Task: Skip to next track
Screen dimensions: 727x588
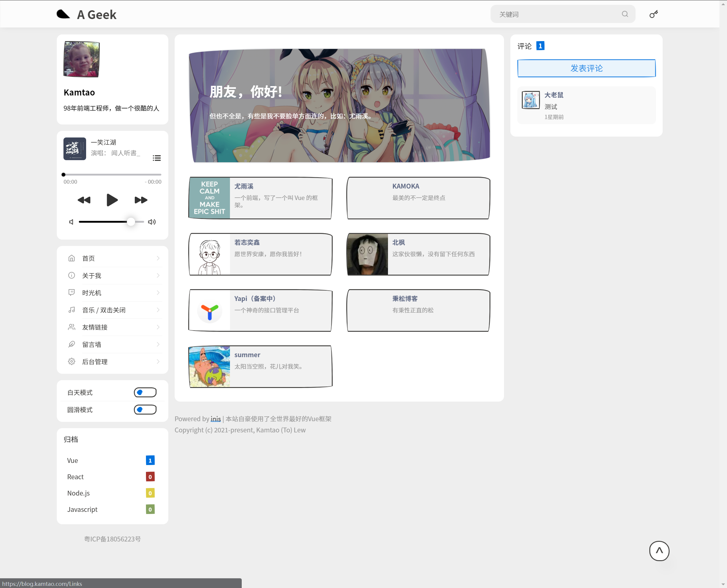Action: (x=141, y=200)
